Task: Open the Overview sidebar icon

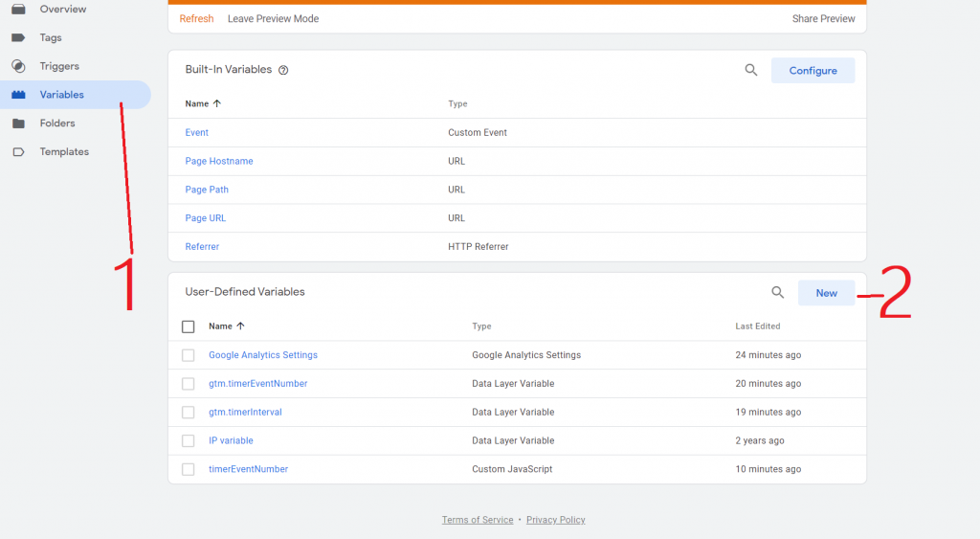Action: pyautogui.click(x=19, y=9)
